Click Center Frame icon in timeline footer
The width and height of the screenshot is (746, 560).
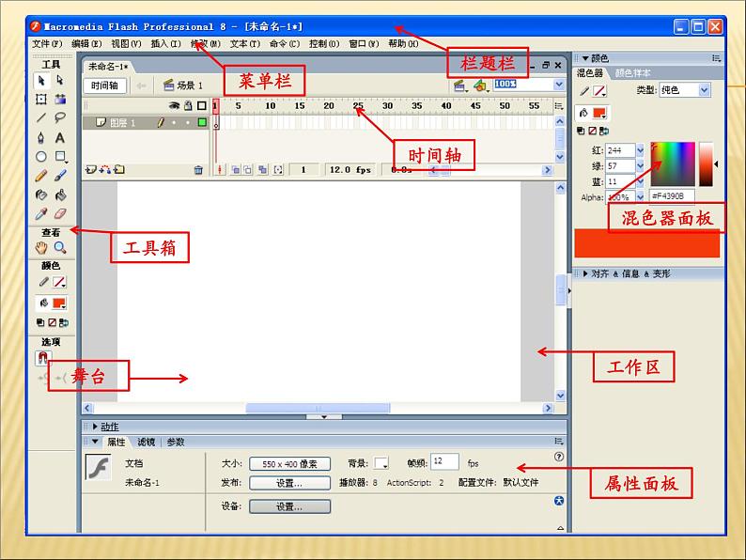coord(219,169)
